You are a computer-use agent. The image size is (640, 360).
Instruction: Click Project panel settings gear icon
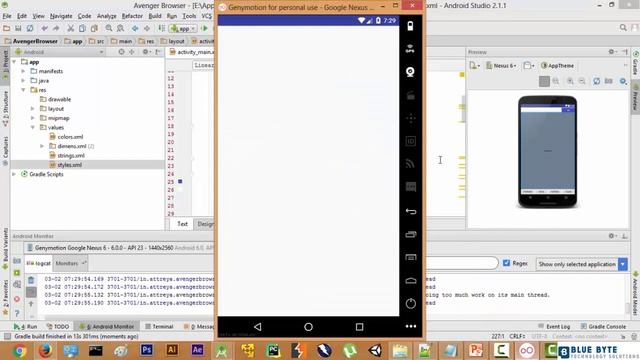145,52
